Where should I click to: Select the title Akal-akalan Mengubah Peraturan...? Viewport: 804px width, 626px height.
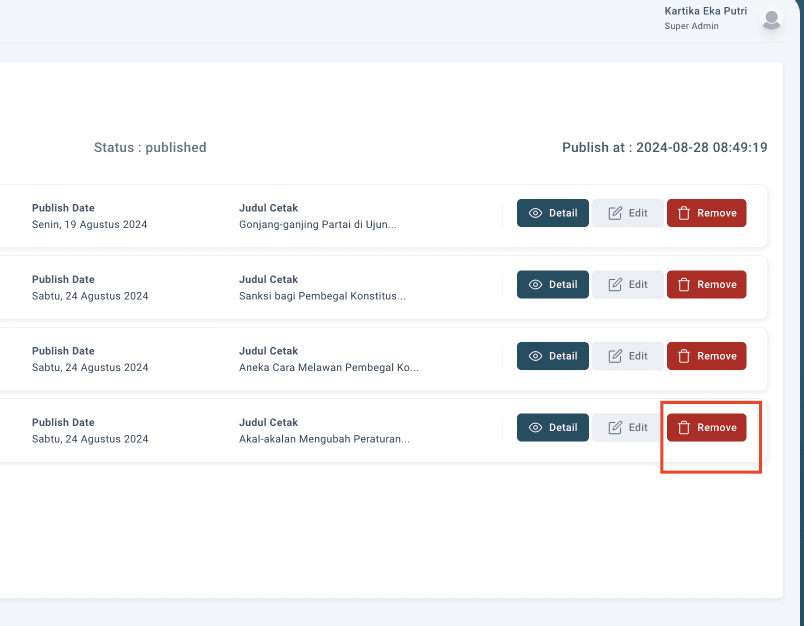click(324, 439)
